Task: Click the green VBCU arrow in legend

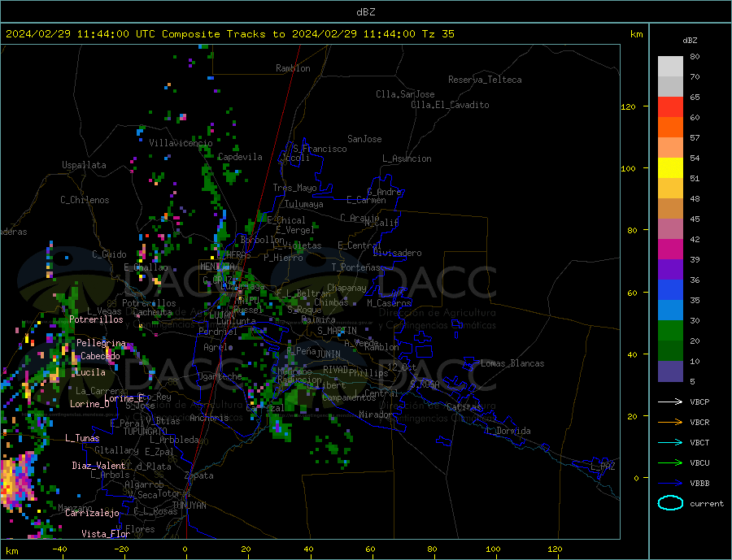Action: click(x=670, y=463)
